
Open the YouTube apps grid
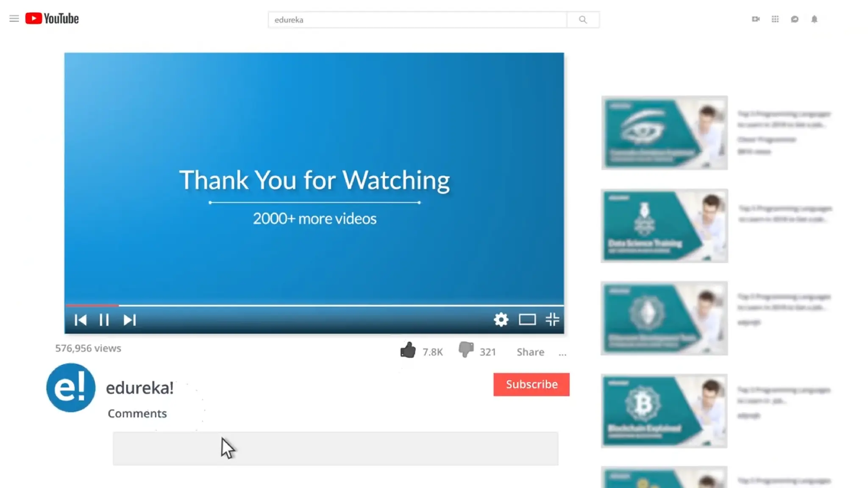pyautogui.click(x=775, y=19)
